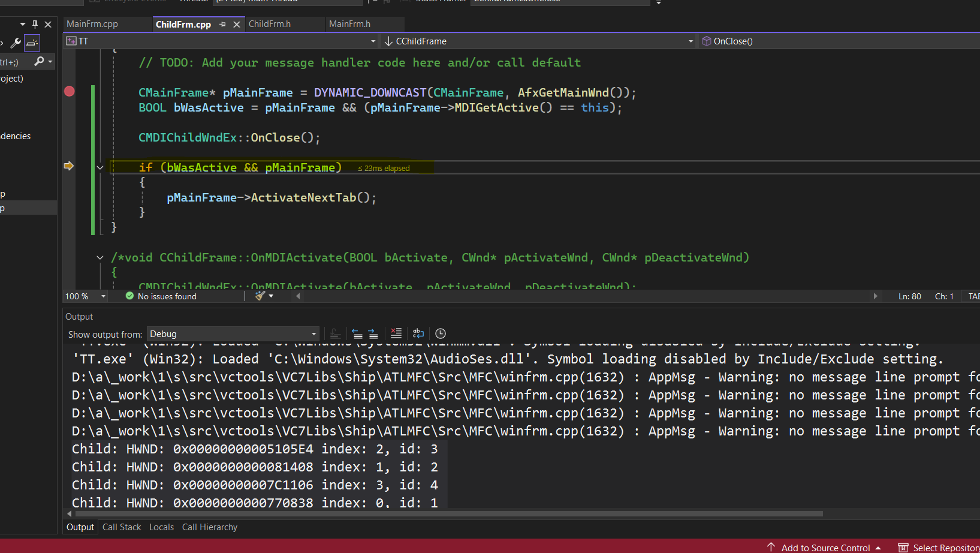980x553 pixels.
Task: Switch to the MainFrm.cpp tab
Action: 92,24
